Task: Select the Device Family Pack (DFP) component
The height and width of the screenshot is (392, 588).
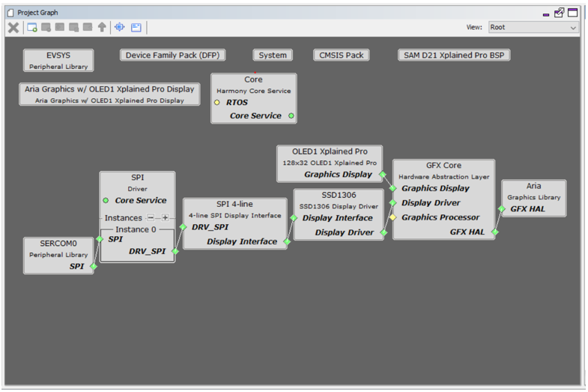Action: (172, 55)
